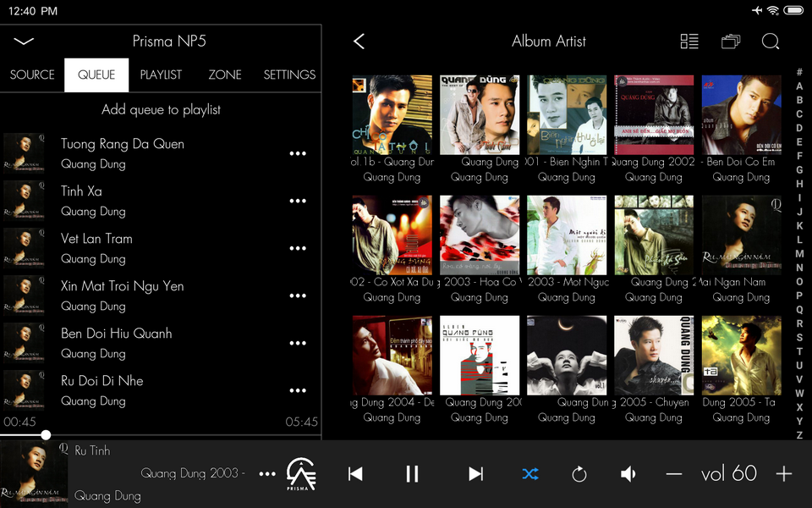This screenshot has width=812, height=508.
Task: Open the three-dot menu for Tinh Xa
Action: [298, 201]
